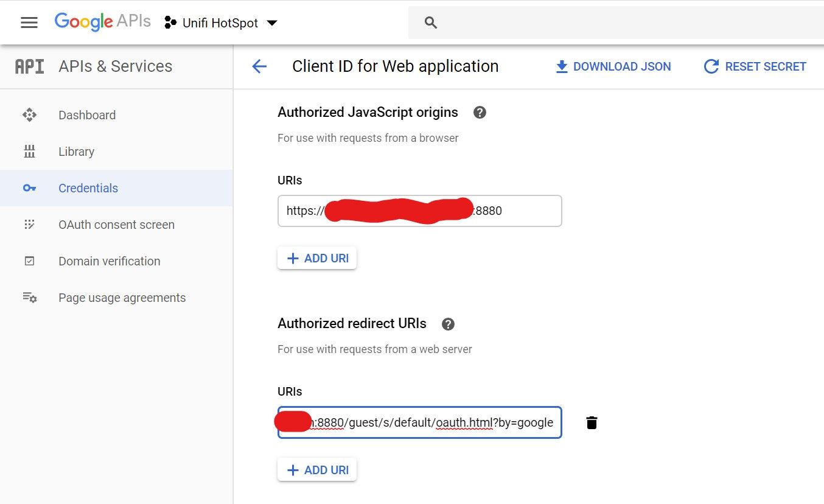
Task: Open help for Authorized JavaScript origins
Action: [x=480, y=113]
